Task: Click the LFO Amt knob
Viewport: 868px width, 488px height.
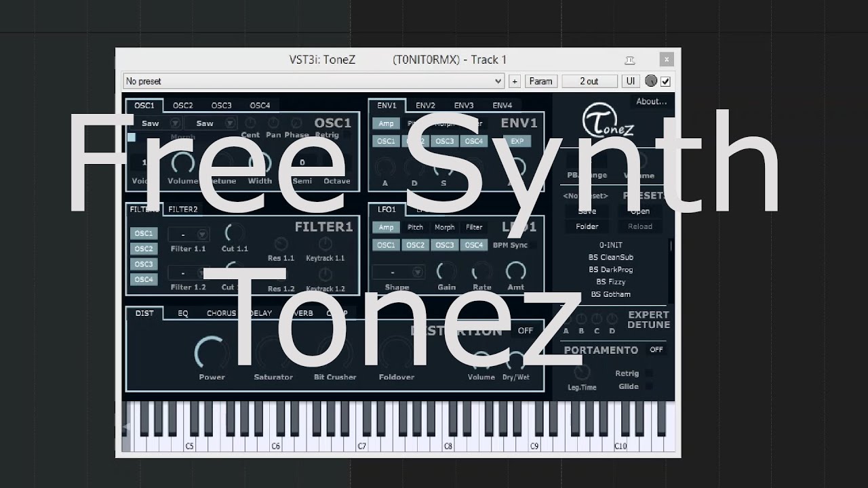Action: tap(516, 272)
